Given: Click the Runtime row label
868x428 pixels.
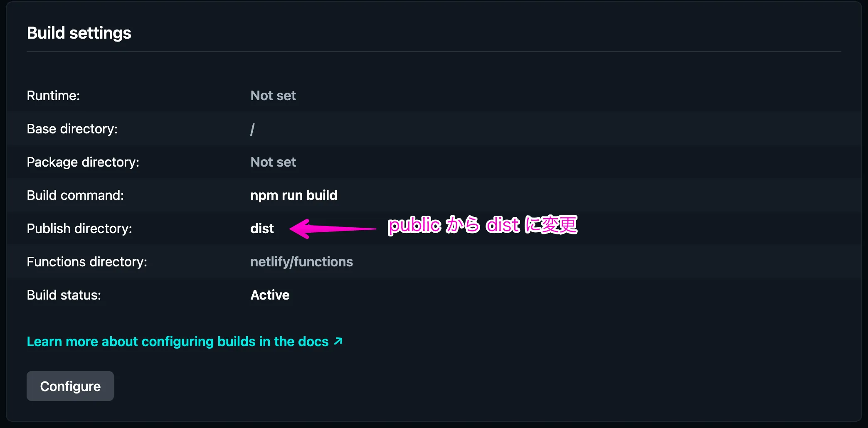Looking at the screenshot, I should tap(53, 95).
